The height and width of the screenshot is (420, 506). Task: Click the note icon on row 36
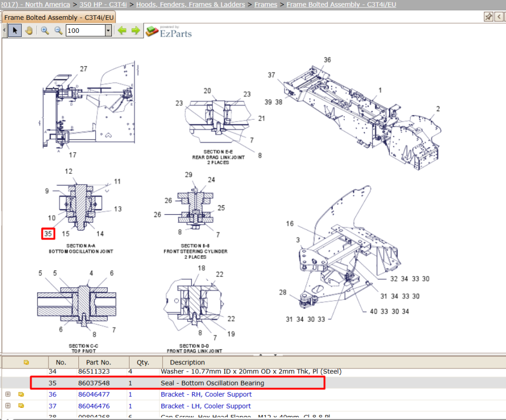tap(21, 394)
